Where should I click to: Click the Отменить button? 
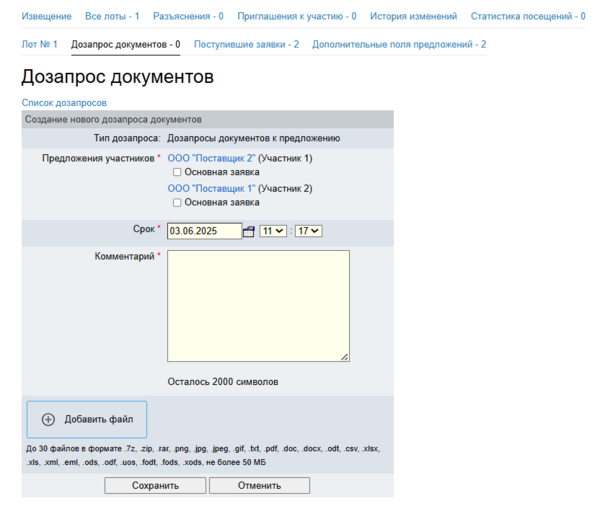click(x=259, y=485)
